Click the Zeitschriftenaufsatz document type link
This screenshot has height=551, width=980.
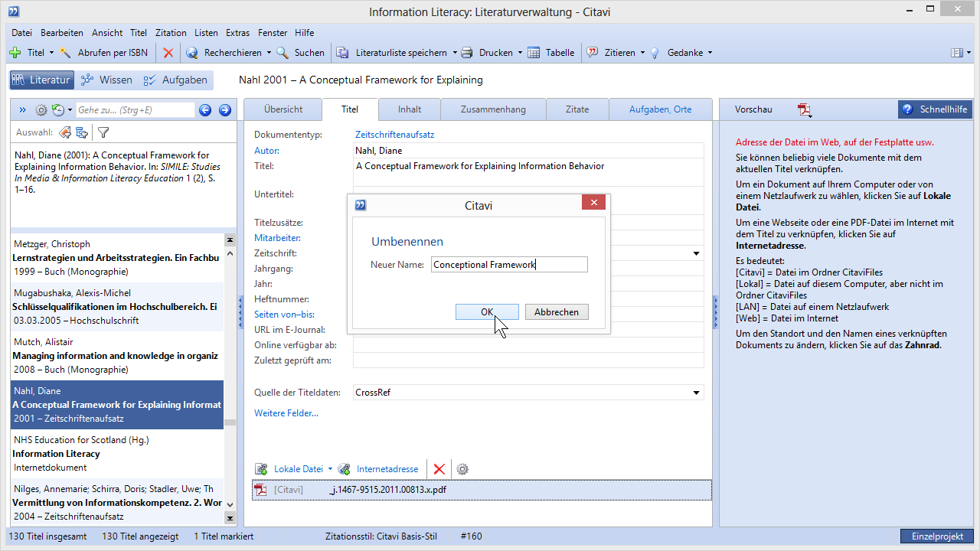[394, 135]
